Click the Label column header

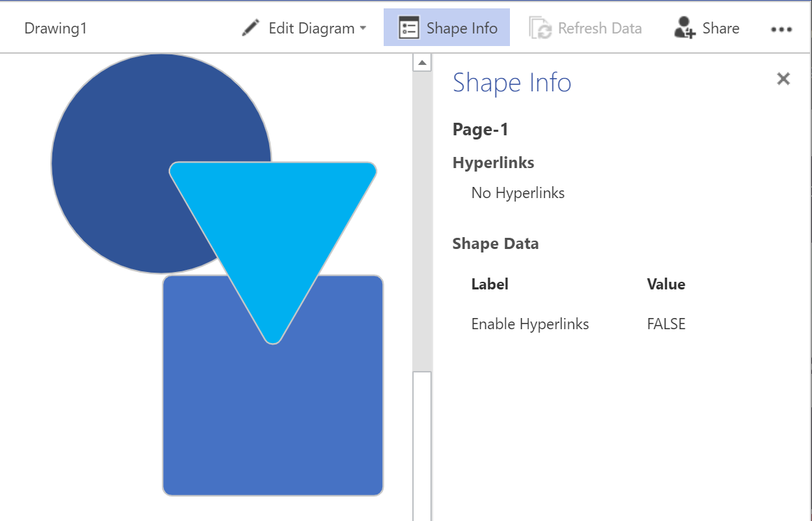[490, 284]
